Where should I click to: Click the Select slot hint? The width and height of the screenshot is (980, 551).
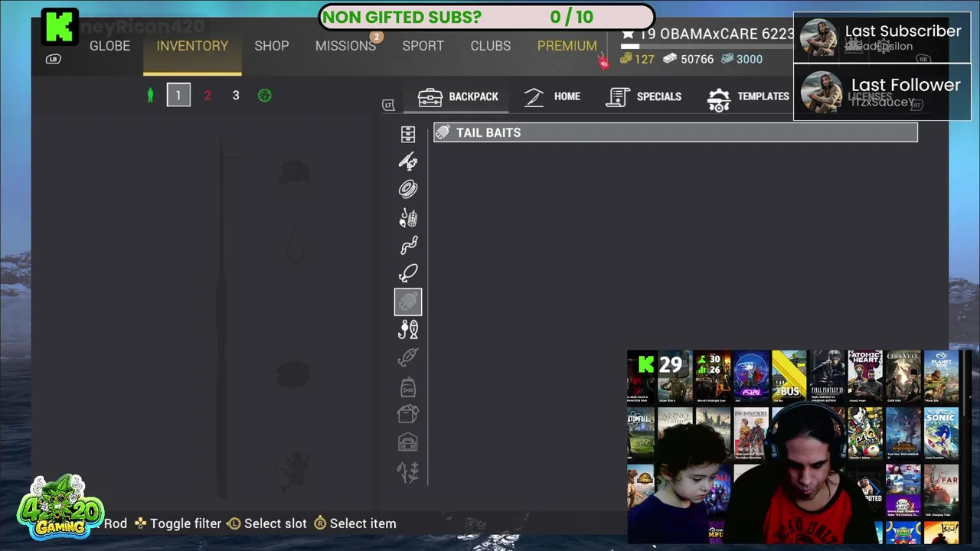pyautogui.click(x=267, y=523)
